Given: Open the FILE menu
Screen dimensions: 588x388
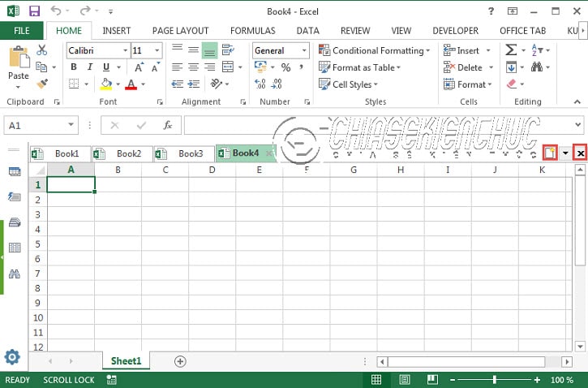Looking at the screenshot, I should point(22,31).
